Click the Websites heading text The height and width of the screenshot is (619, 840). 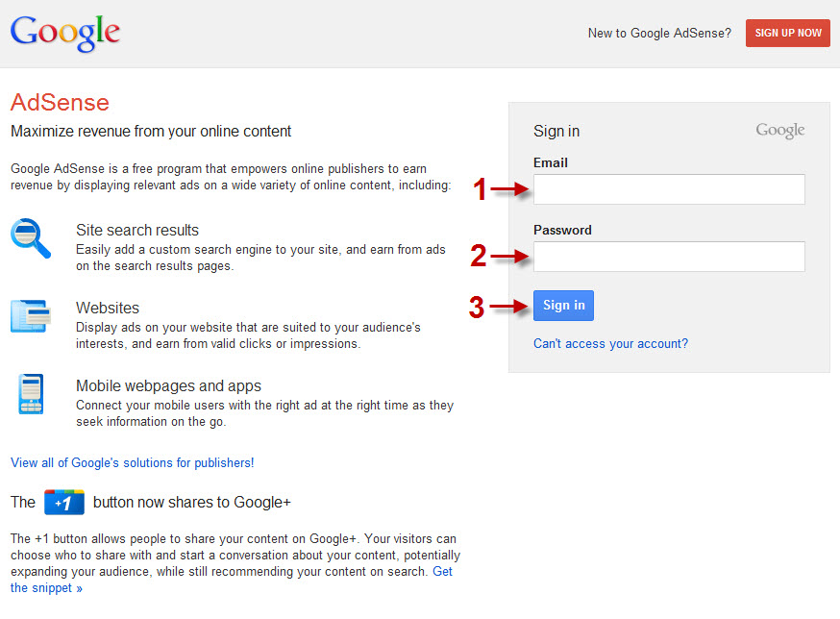pos(108,308)
